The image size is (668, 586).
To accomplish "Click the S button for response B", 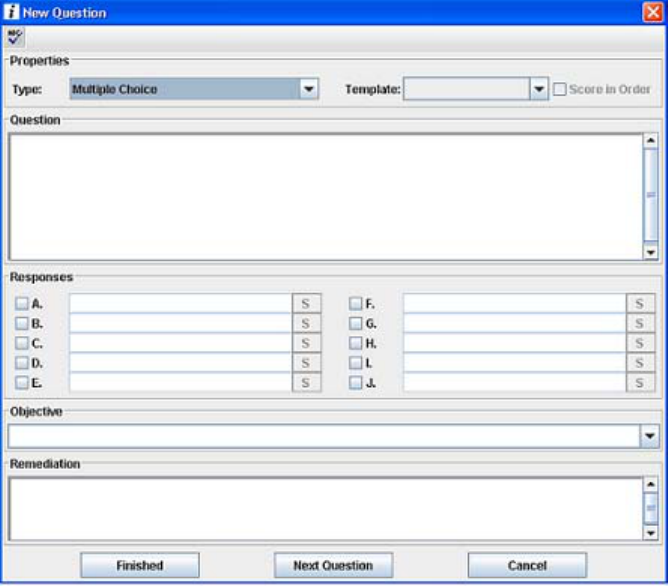I will click(x=306, y=323).
